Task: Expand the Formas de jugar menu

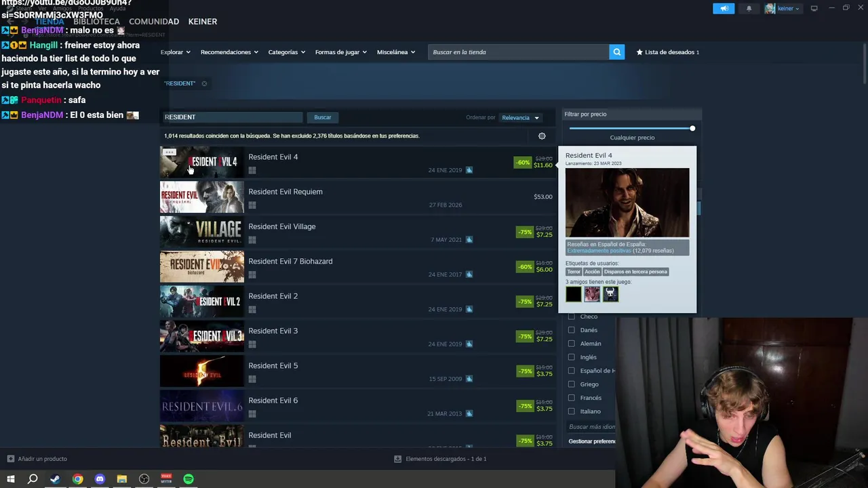Action: (x=340, y=52)
